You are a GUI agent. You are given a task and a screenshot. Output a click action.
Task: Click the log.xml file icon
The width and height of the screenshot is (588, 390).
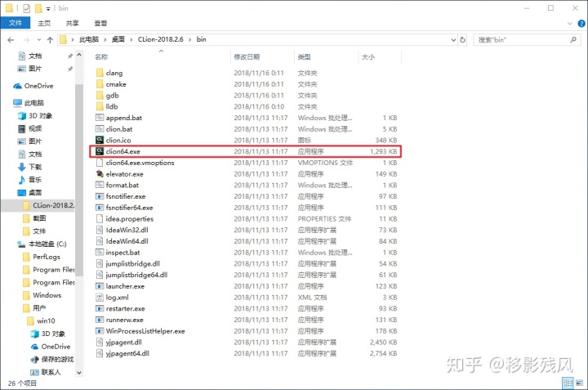point(100,298)
